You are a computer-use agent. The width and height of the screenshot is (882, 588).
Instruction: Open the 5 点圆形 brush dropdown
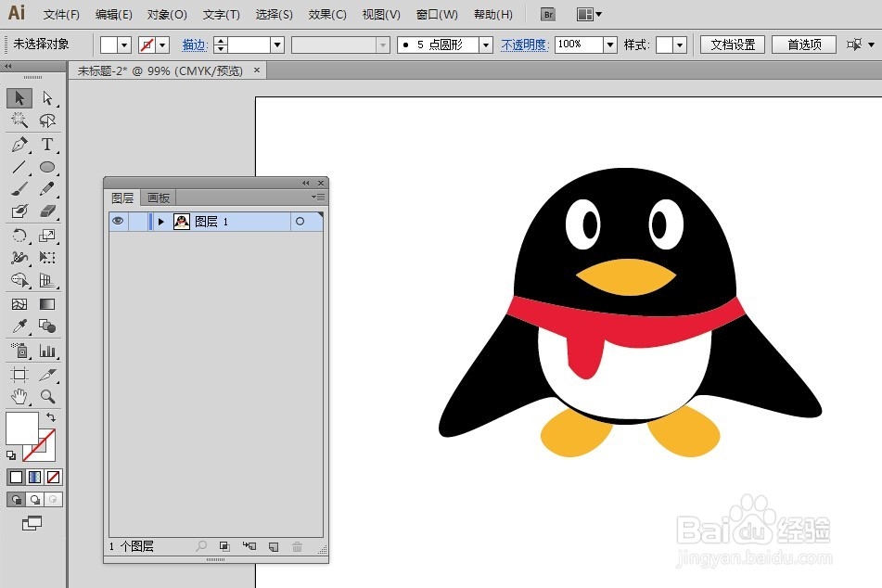(486, 45)
